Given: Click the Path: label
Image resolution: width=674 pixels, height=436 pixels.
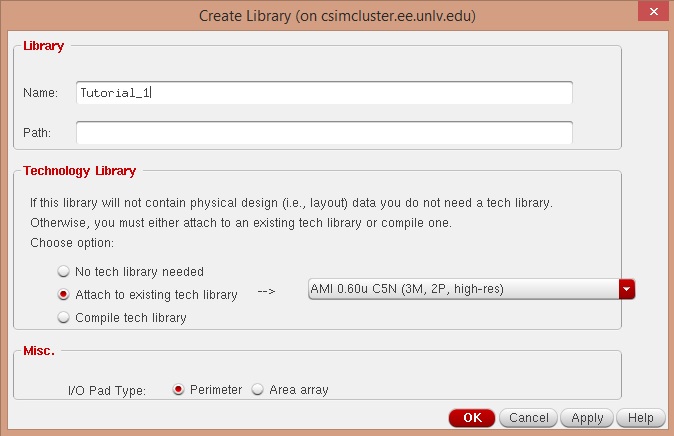Looking at the screenshot, I should (x=37, y=132).
